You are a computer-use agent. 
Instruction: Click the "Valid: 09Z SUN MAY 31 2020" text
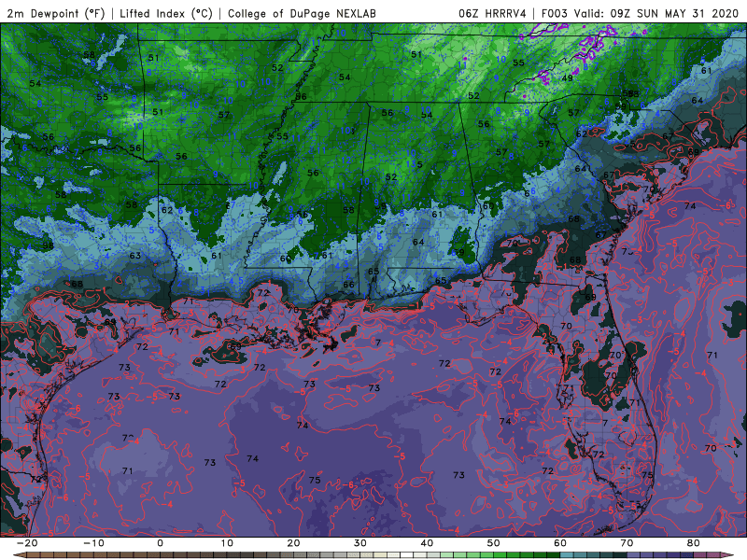pos(655,13)
